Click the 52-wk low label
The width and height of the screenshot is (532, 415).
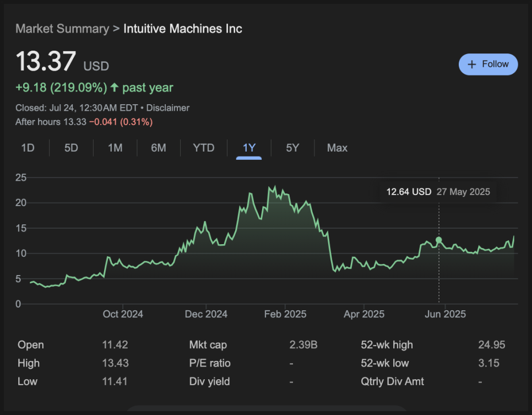[385, 363]
